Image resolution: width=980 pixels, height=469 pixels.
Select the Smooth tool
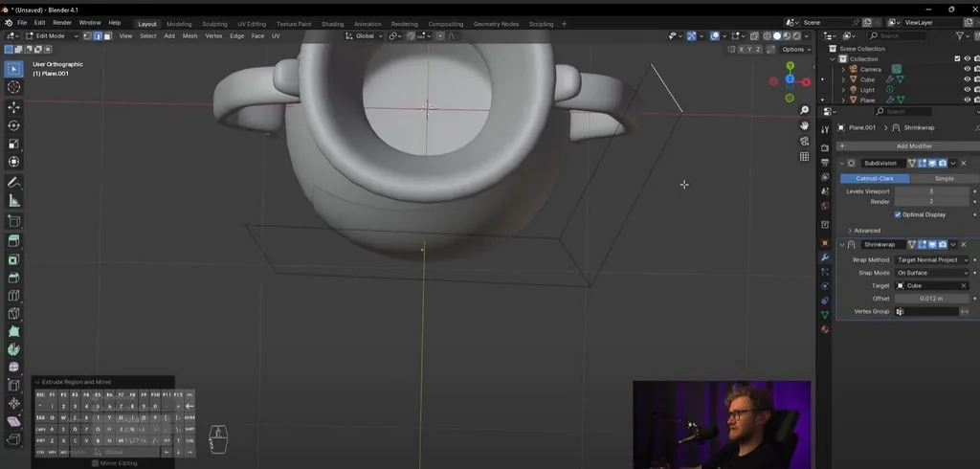[13, 368]
